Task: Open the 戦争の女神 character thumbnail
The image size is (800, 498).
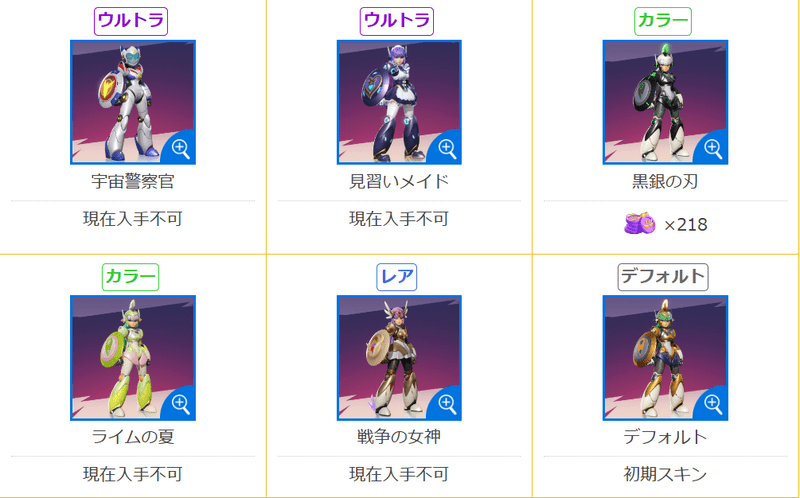Action: point(399,358)
